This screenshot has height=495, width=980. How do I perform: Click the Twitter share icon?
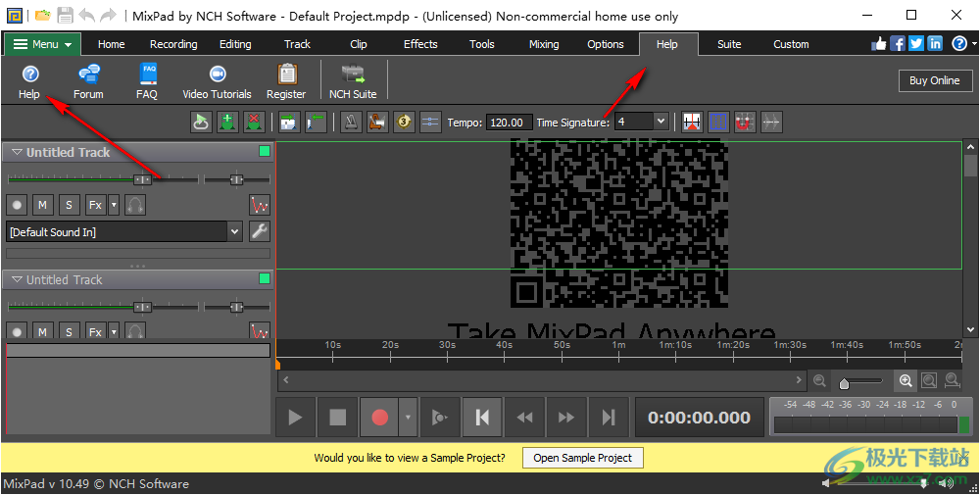coord(916,43)
